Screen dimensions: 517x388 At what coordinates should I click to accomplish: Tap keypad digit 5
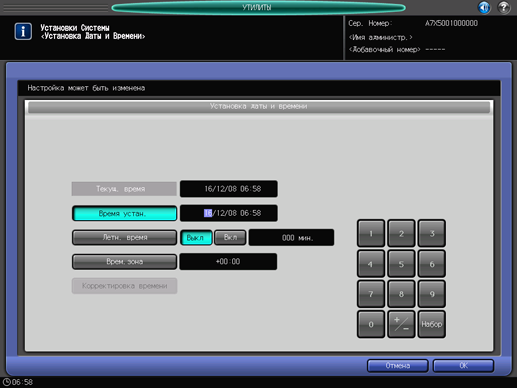click(x=401, y=264)
